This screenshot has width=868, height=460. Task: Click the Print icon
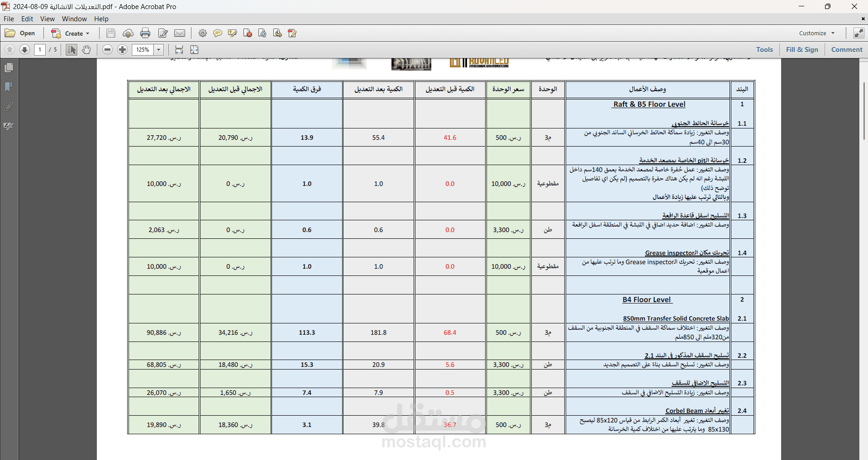pyautogui.click(x=145, y=33)
